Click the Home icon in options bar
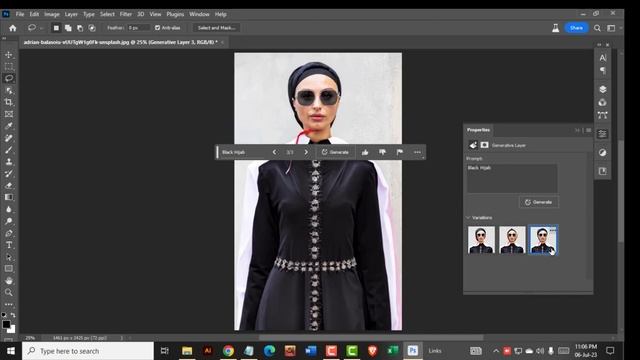This screenshot has width=640, height=360. pos(13,28)
